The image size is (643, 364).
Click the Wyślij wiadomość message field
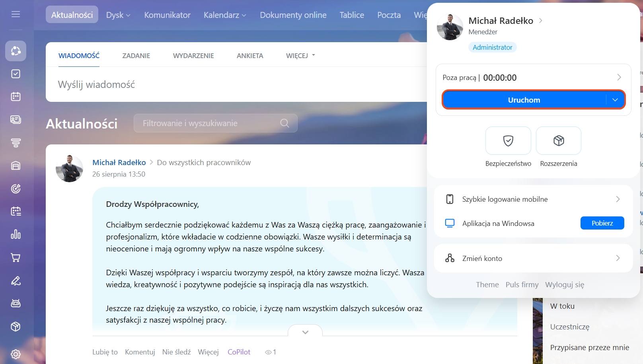click(x=239, y=84)
